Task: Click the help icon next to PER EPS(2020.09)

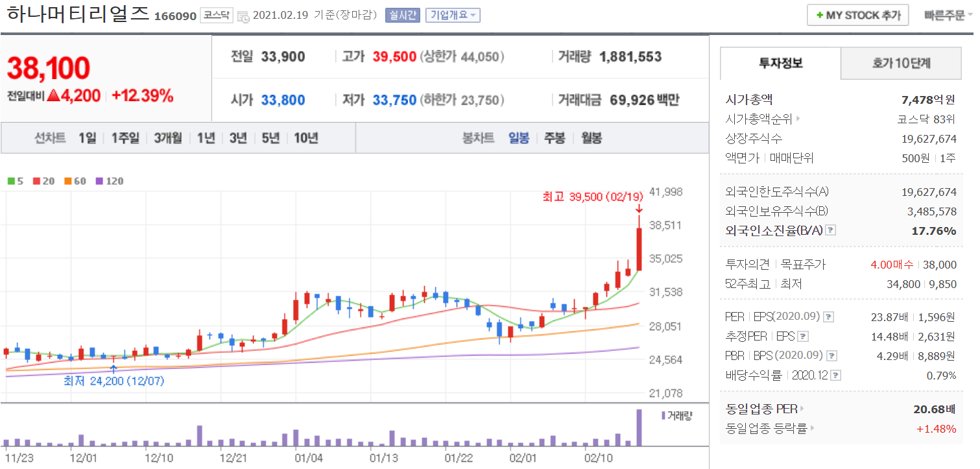Action: coord(828,317)
